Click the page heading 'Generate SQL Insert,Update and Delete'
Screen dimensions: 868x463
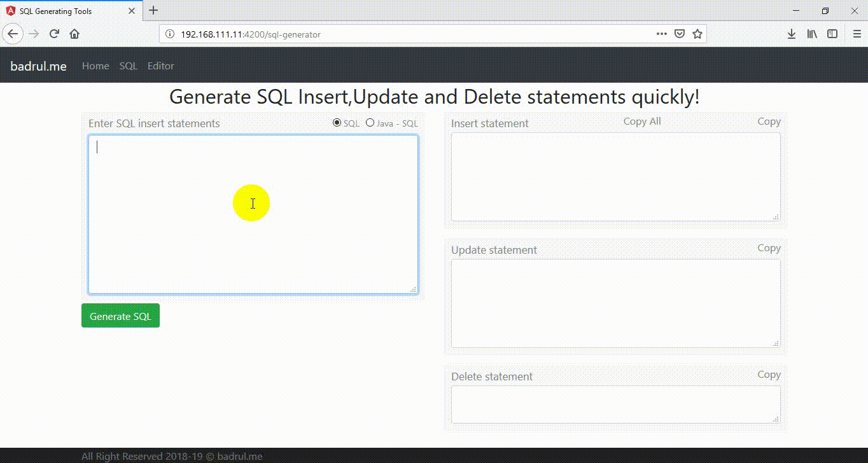434,97
